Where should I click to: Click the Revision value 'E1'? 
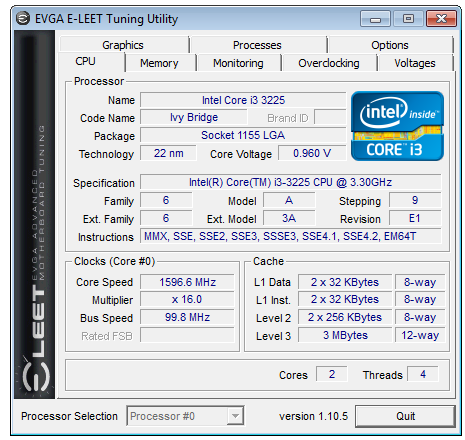click(x=415, y=218)
